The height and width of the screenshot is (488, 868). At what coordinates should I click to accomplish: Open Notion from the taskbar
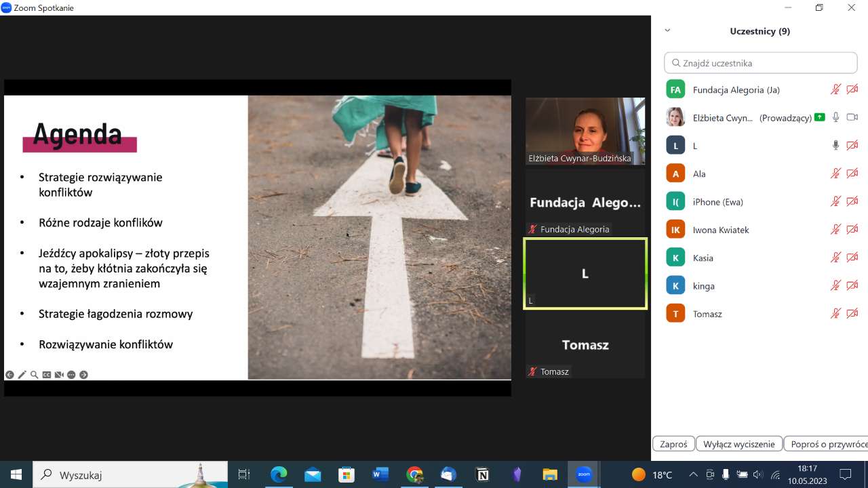[482, 474]
